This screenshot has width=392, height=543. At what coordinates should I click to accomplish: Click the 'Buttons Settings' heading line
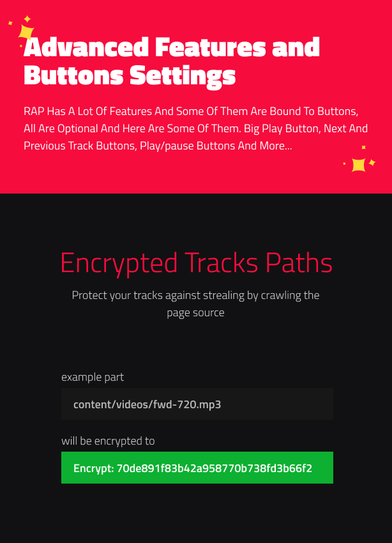pyautogui.click(x=130, y=76)
